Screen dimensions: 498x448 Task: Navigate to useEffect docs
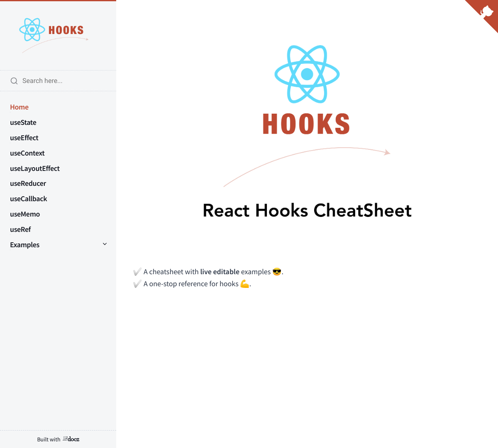[24, 138]
